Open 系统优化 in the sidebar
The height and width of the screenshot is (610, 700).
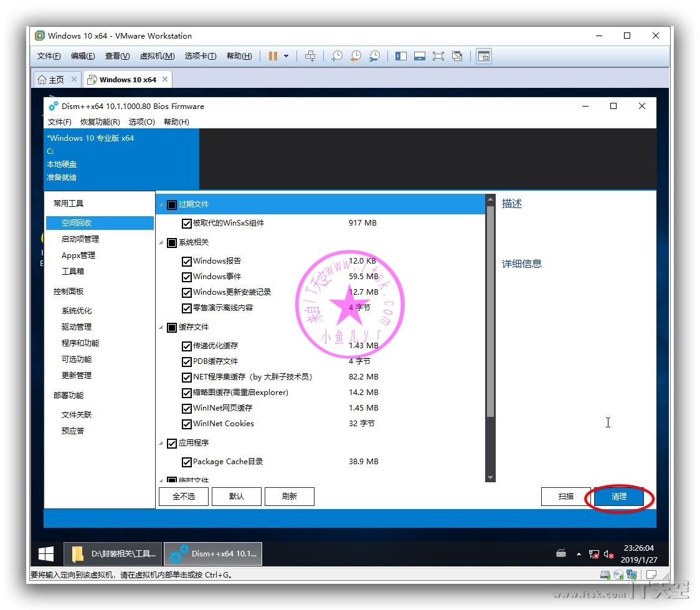coord(77,310)
